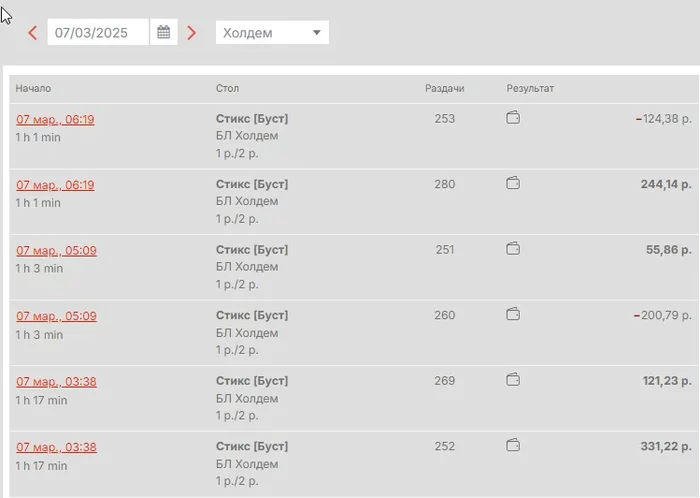Go to the previous date with left arrow

pos(33,33)
